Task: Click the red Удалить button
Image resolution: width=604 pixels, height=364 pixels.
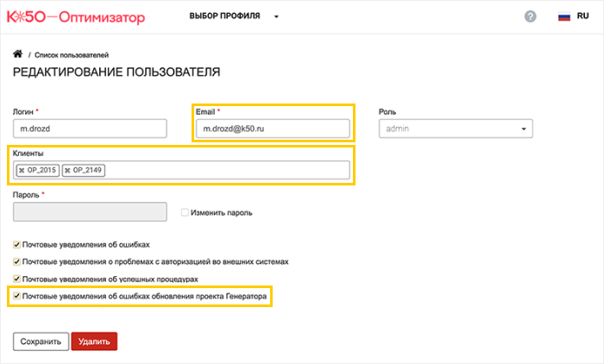Action: (x=93, y=342)
